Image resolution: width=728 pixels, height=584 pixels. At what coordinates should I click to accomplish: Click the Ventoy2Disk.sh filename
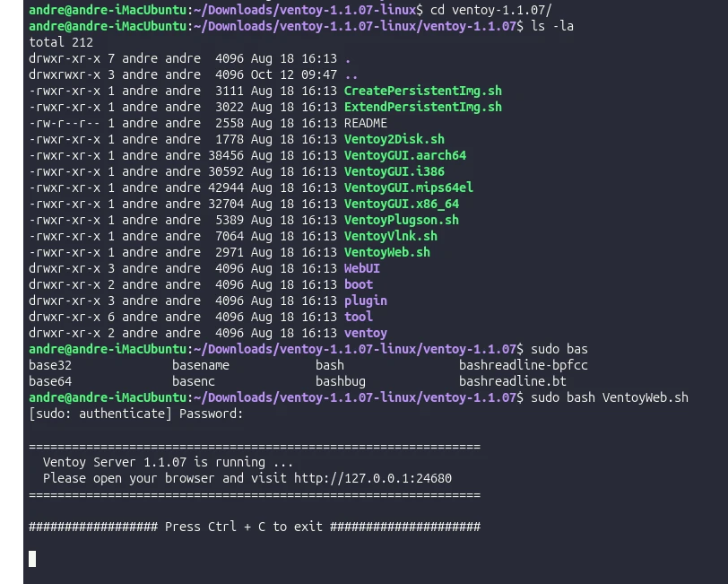coord(394,139)
